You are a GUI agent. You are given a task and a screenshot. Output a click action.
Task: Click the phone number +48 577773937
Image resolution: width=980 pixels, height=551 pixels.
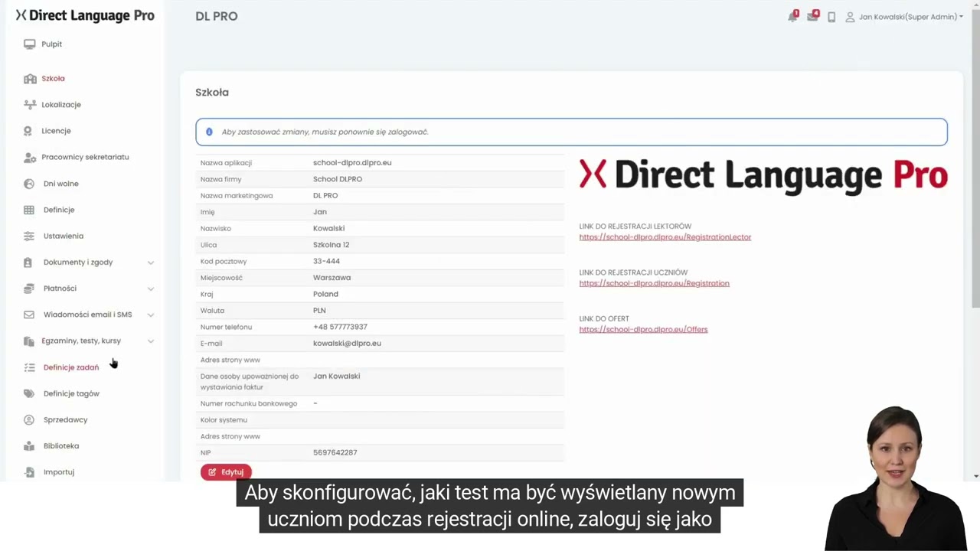pyautogui.click(x=340, y=328)
